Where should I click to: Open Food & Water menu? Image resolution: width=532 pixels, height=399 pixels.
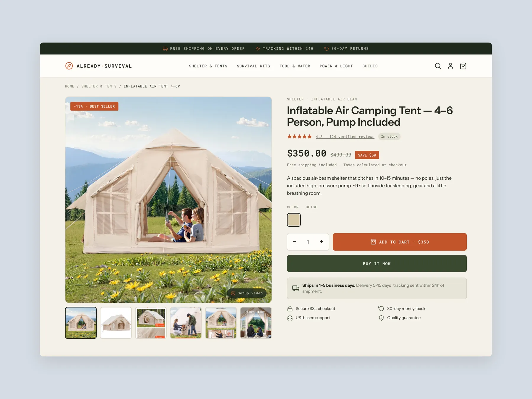[295, 66]
